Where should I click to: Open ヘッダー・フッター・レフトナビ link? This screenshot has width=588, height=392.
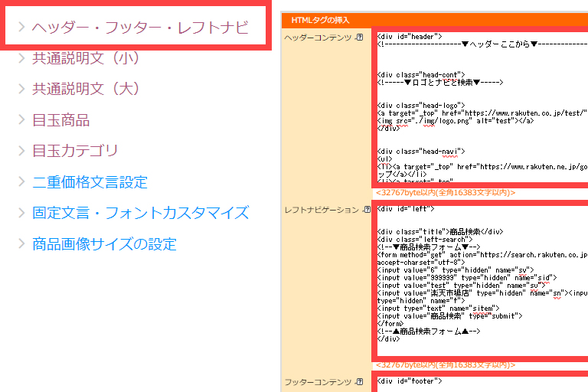pyautogui.click(x=140, y=28)
